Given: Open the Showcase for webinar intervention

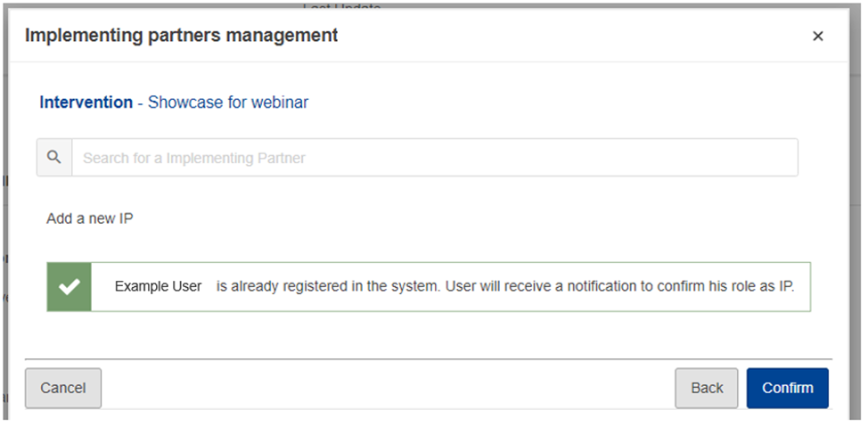Looking at the screenshot, I should (228, 103).
